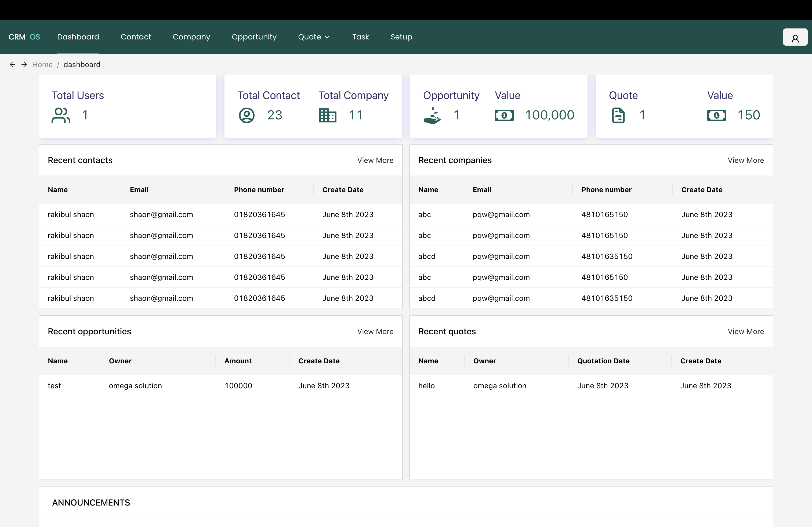Viewport: 812px width, 527px height.
Task: Click the Home breadcrumb link
Action: point(42,64)
